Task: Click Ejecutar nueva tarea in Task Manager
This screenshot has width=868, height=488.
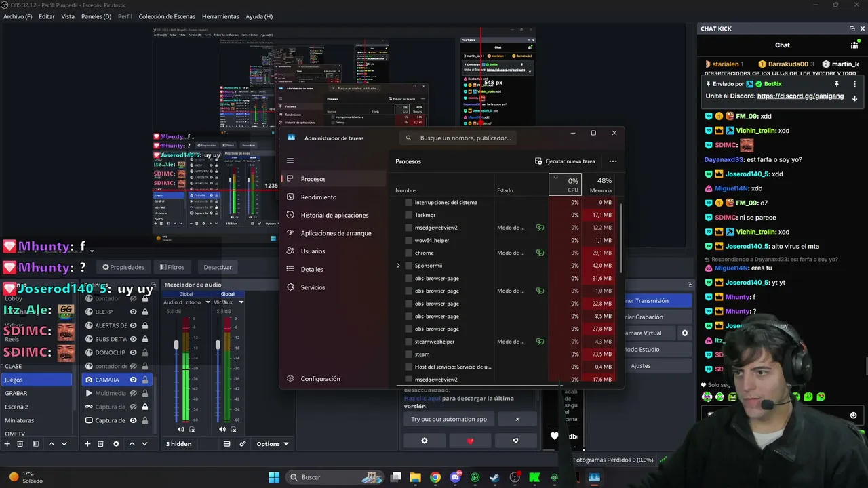Action: point(565,161)
